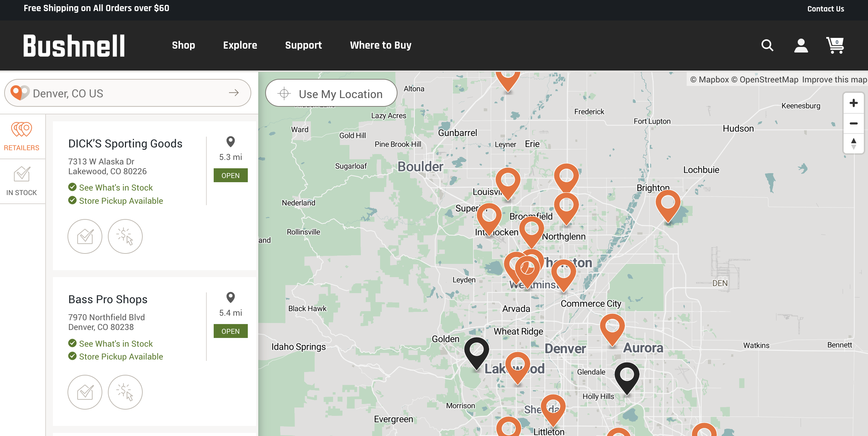Select orange map pin near Aurora
This screenshot has height=436, width=868.
coord(612,330)
